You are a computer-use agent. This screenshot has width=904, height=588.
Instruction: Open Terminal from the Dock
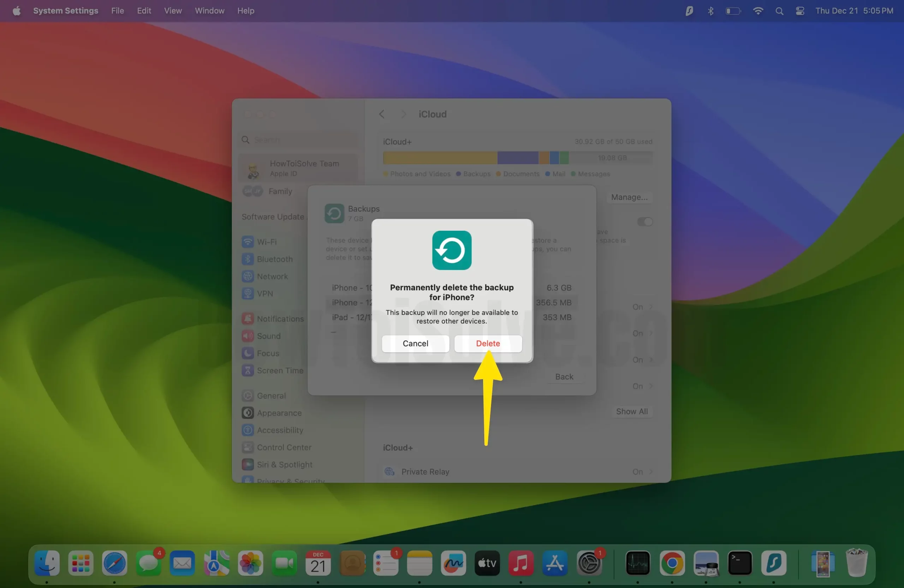click(x=739, y=563)
